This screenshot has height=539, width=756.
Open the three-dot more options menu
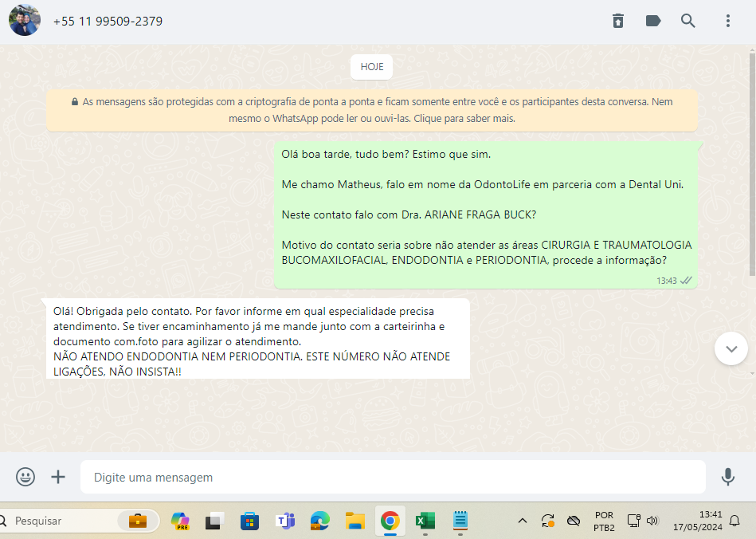point(728,21)
